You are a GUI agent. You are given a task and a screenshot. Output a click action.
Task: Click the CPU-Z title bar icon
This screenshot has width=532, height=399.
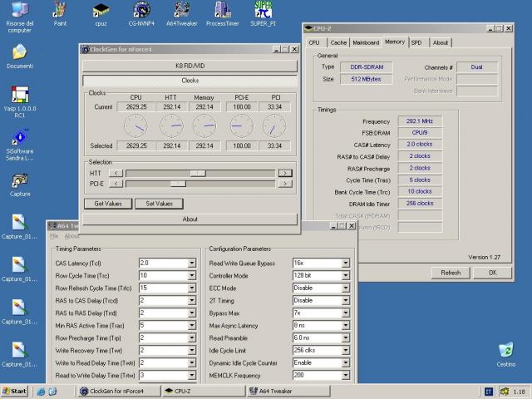pyautogui.click(x=308, y=28)
